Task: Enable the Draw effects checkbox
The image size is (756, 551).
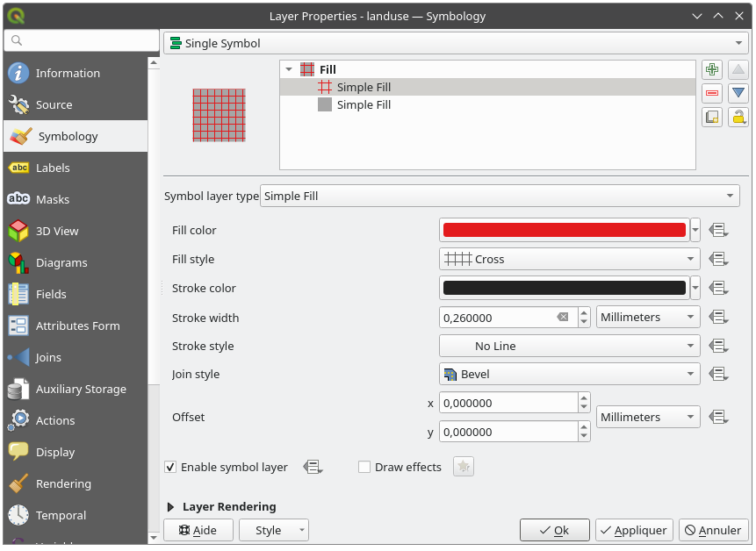Action: pos(364,467)
